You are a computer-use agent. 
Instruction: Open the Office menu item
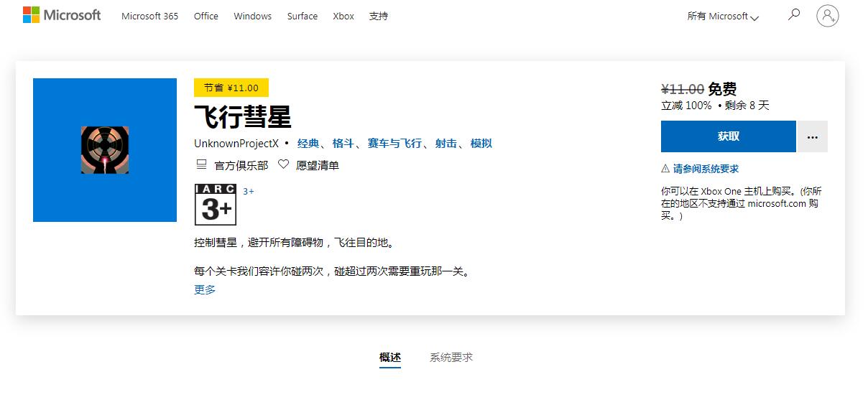pos(206,16)
